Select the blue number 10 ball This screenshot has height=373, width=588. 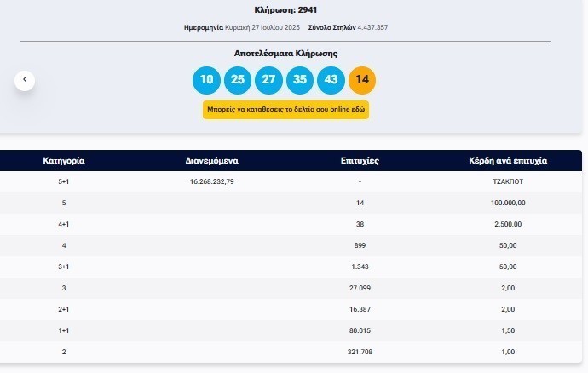205,80
